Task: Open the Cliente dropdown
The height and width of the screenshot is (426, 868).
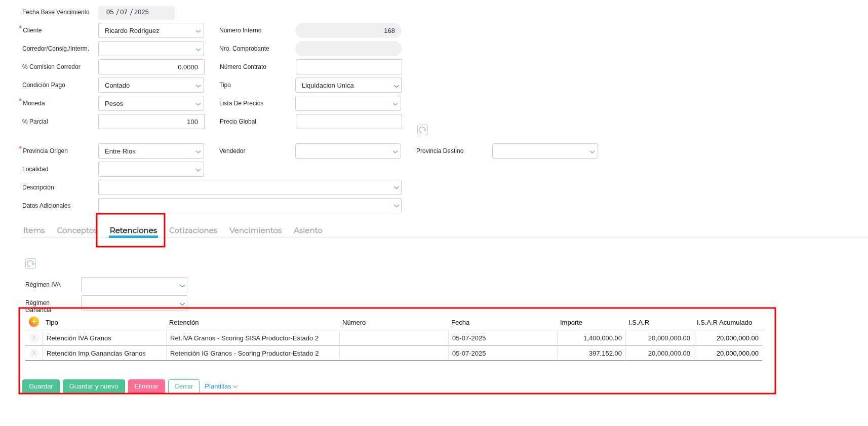Action: coord(151,31)
